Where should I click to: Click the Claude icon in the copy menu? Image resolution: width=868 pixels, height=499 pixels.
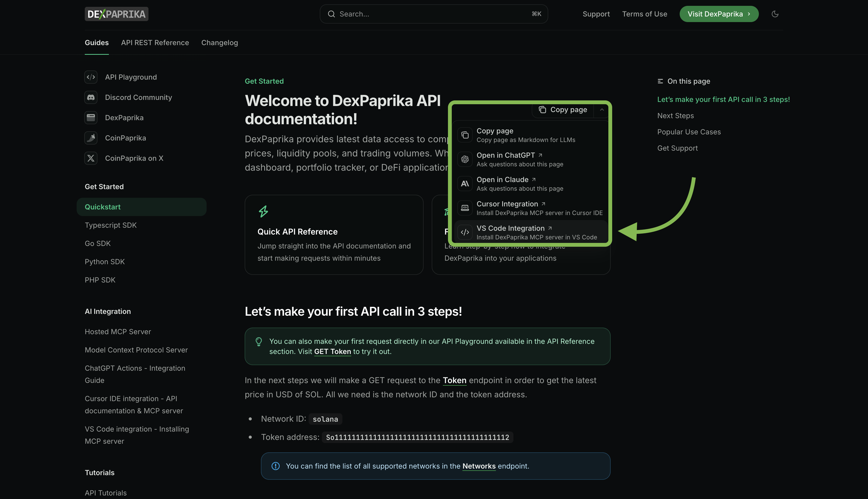pos(465,183)
